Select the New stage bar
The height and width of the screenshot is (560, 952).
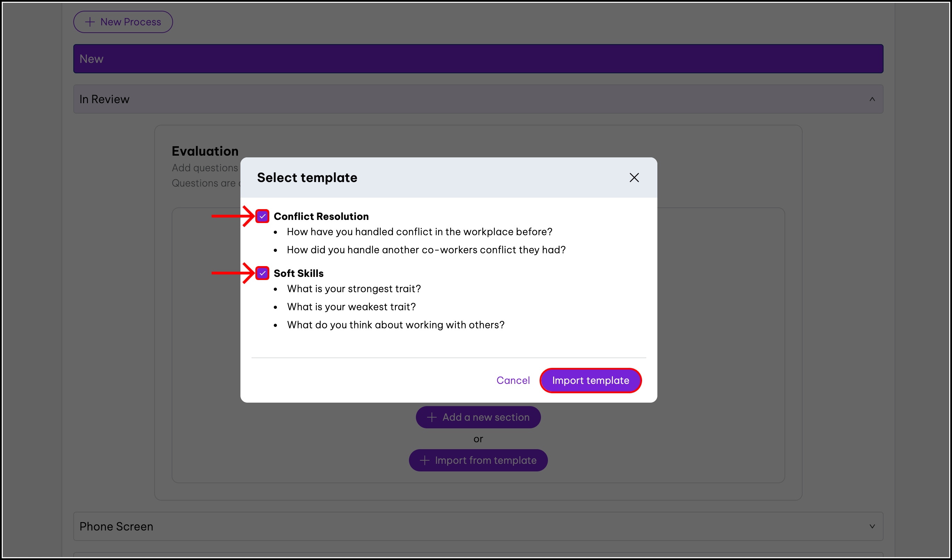pyautogui.click(x=478, y=59)
